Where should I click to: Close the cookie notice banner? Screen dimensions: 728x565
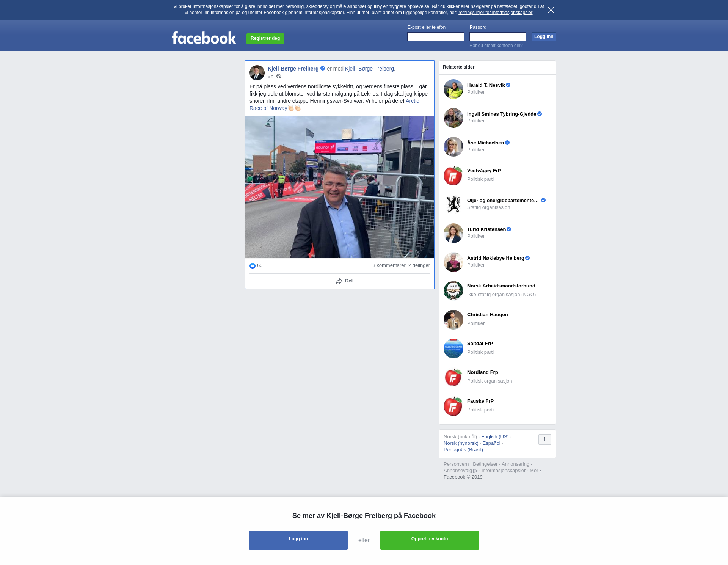point(551,10)
